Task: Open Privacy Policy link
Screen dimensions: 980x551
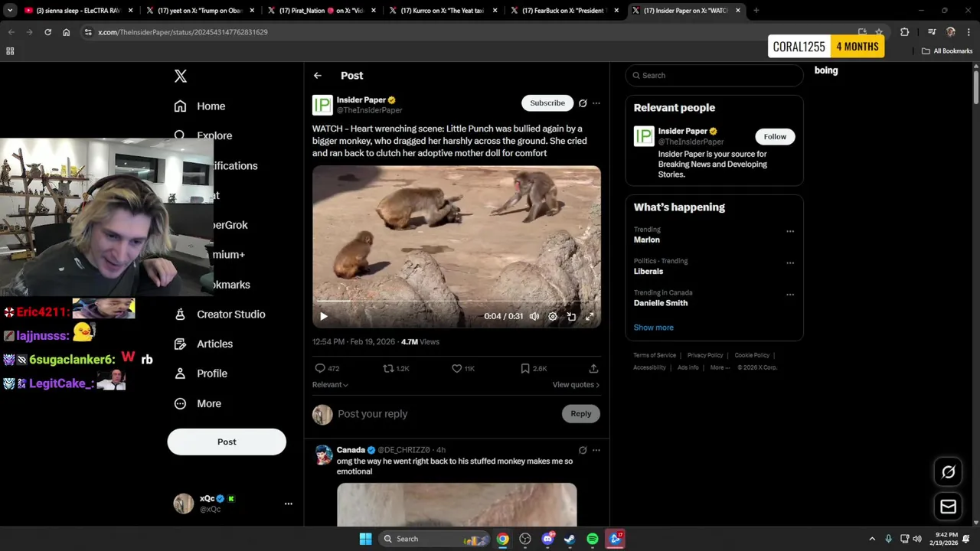Action: coord(705,355)
